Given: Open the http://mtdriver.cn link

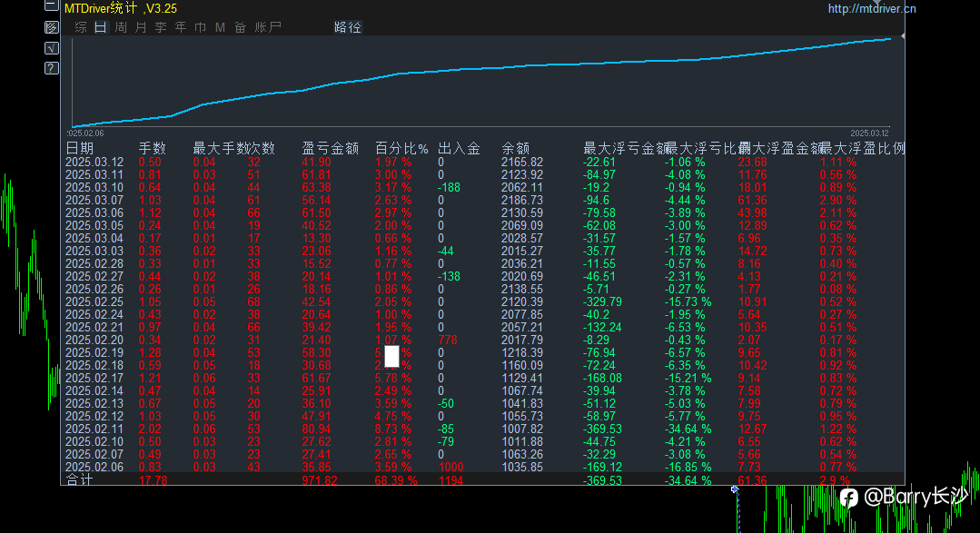Looking at the screenshot, I should tap(872, 9).
